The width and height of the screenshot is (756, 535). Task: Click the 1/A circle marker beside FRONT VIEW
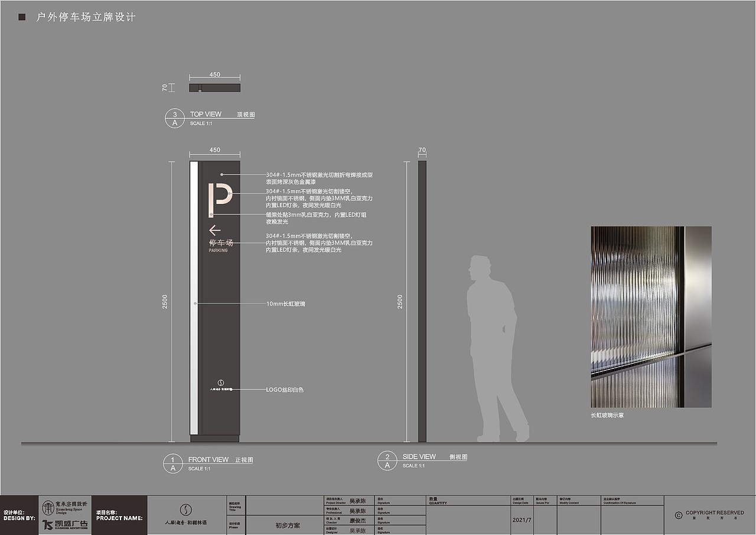[172, 463]
